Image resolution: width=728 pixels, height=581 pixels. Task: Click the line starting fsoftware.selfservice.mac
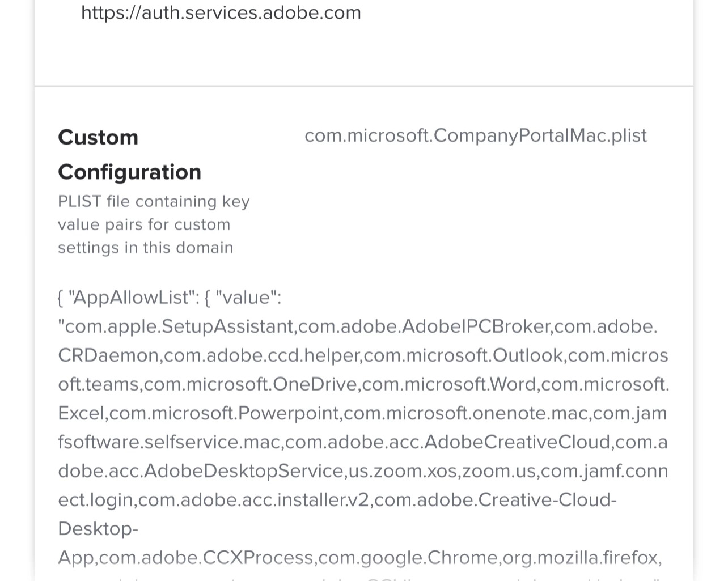363,442
